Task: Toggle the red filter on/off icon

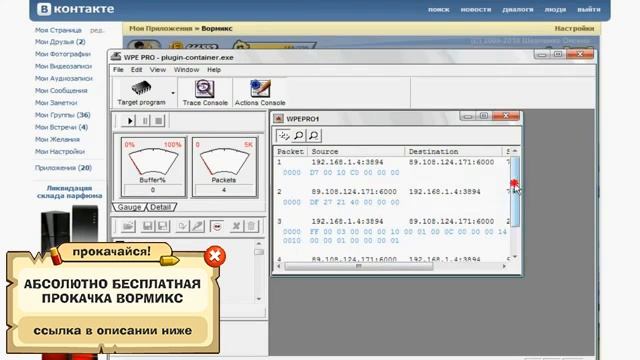Action: pyautogui.click(x=217, y=226)
